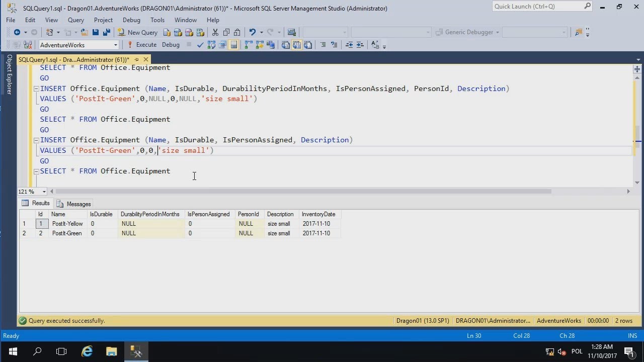Click the Save All icon
Viewport: 644px width, 362px height.
click(107, 32)
